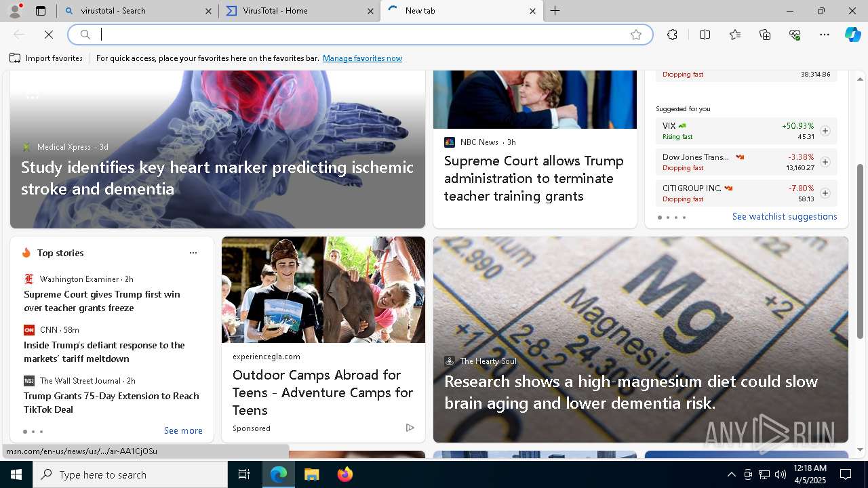
Task: Open the volume control tray icon
Action: click(x=780, y=474)
